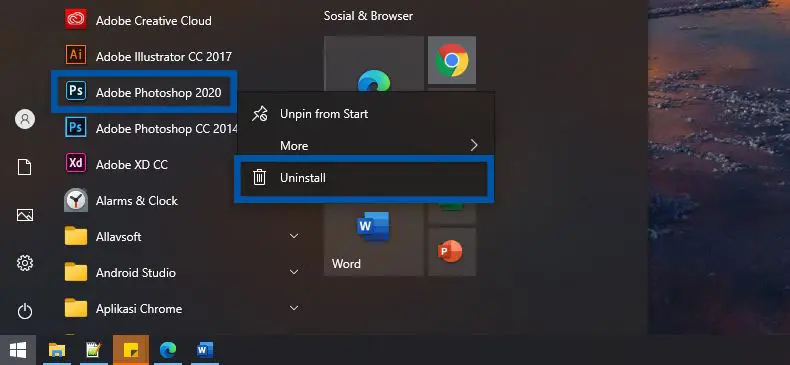Choose Uninstall from the context menu
This screenshot has width=790, height=365.
tap(364, 178)
